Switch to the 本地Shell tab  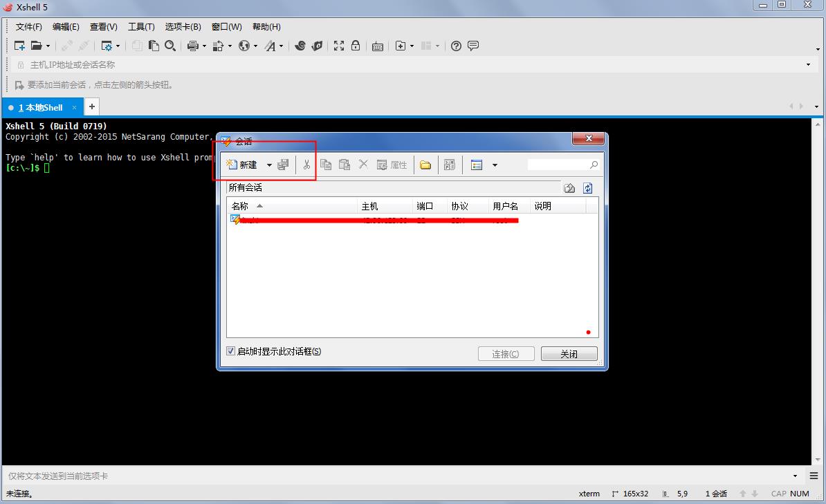pyautogui.click(x=40, y=107)
